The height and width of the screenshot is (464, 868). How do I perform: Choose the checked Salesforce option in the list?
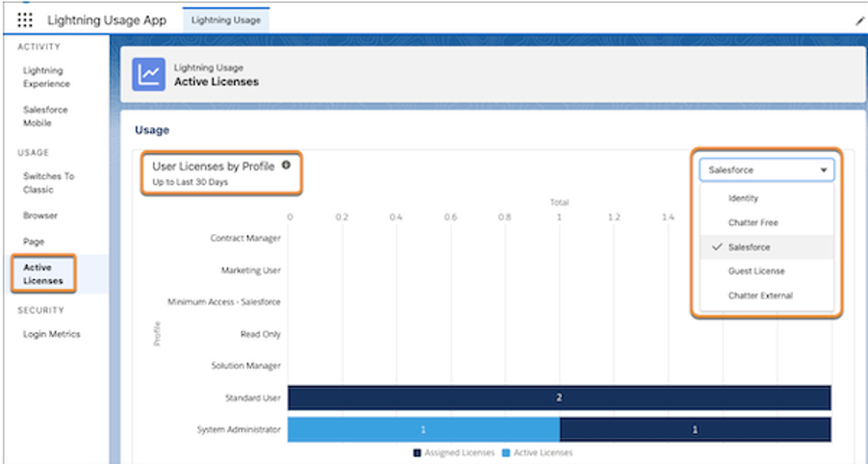click(x=767, y=247)
